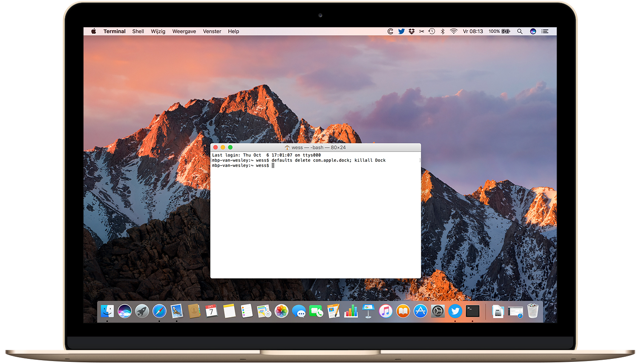Open the Shell menu

[138, 31]
